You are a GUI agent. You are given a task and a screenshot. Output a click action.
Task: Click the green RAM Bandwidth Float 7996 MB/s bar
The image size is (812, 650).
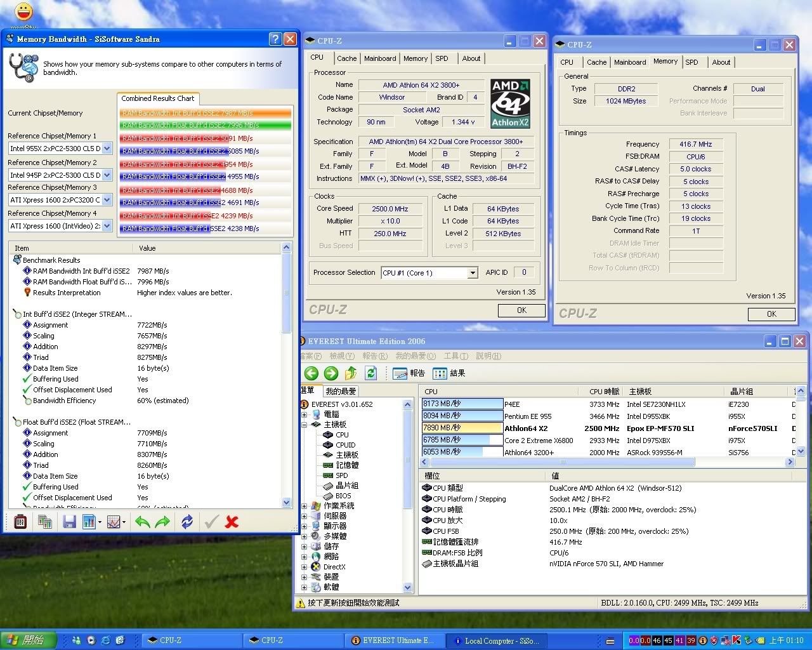pyautogui.click(x=206, y=125)
